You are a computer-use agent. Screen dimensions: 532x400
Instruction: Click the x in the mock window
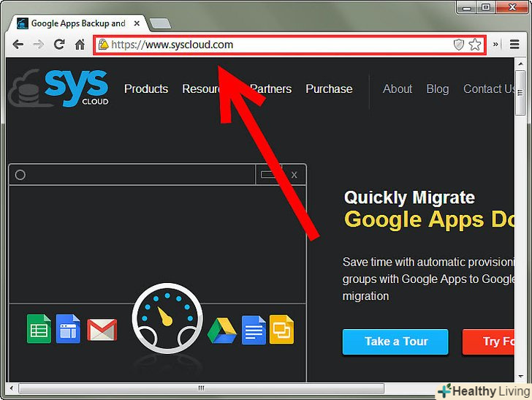[294, 175]
